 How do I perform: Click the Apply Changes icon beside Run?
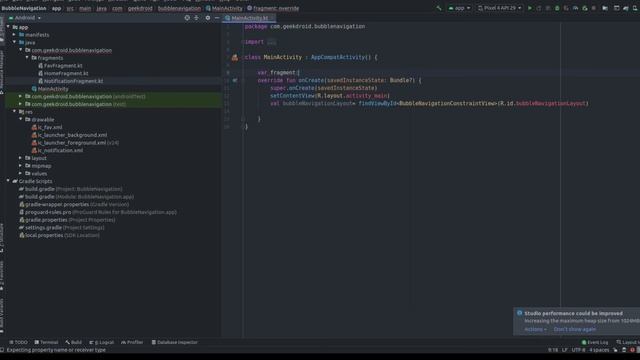[539, 8]
